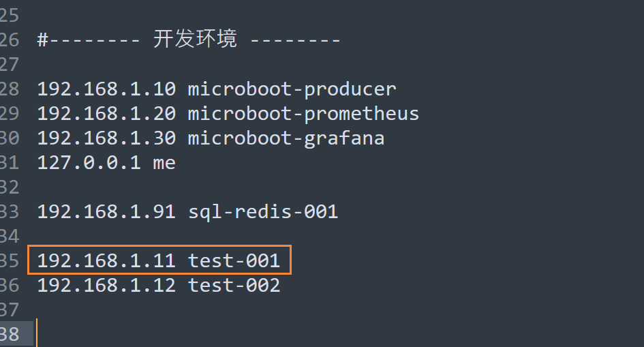Click the 开发环境 comment heading
This screenshot has width=644, height=347.
[195, 39]
